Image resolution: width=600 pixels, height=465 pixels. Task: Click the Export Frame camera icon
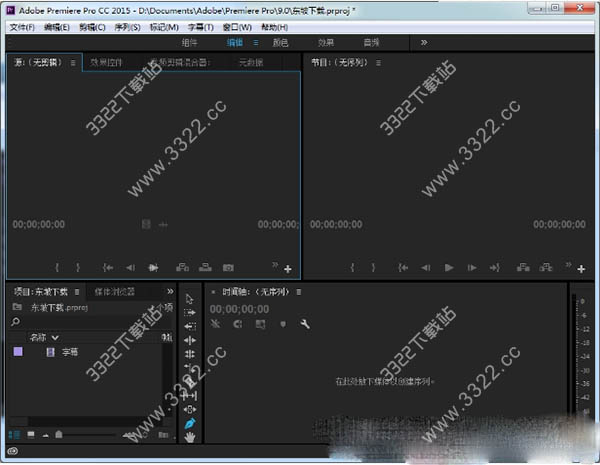pos(228,268)
